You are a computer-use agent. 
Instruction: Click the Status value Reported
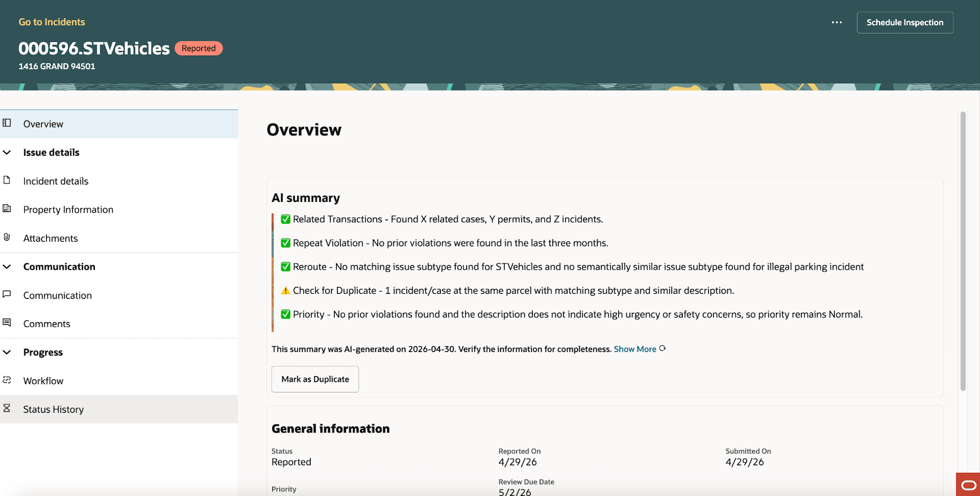pos(291,462)
